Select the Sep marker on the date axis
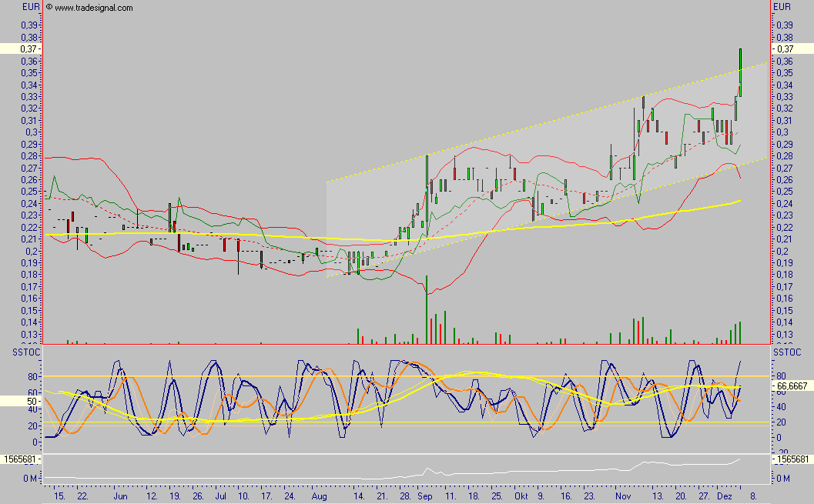The width and height of the screenshot is (814, 504). pyautogui.click(x=426, y=497)
